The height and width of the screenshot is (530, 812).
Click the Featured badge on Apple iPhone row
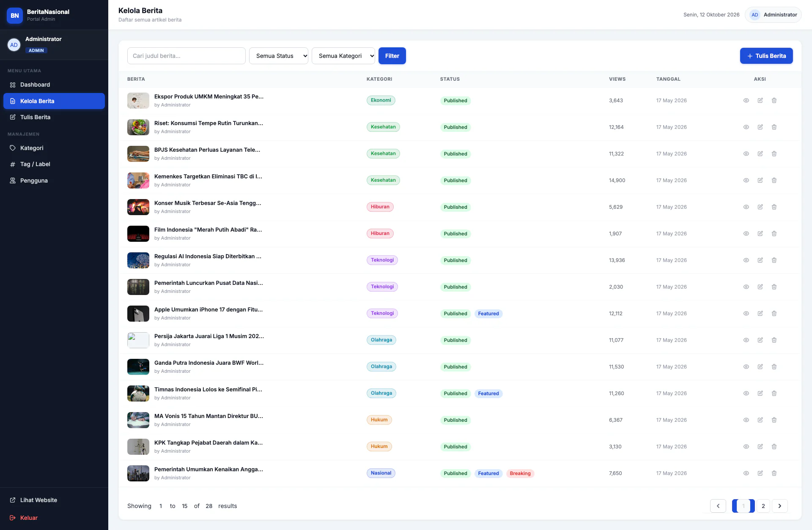coord(488,314)
